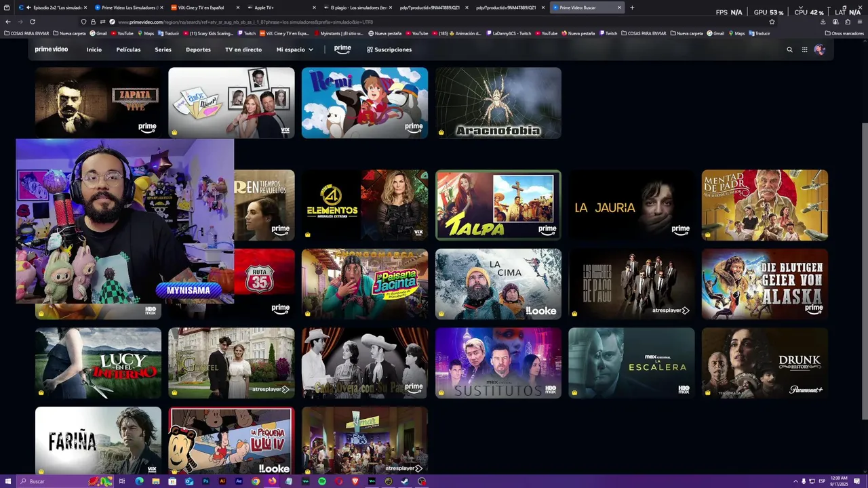The height and width of the screenshot is (488, 868).
Task: Launch After Effects from taskbar
Action: coord(239,481)
